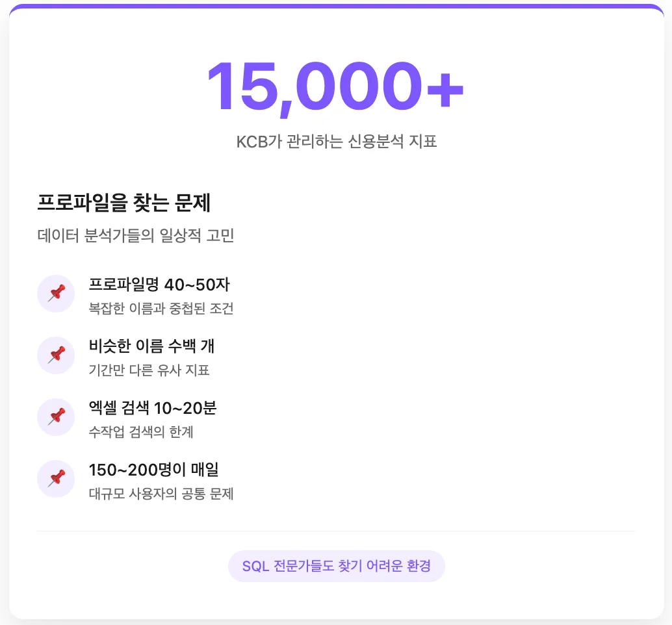Click the large 15,000+ statistic

click(x=335, y=87)
